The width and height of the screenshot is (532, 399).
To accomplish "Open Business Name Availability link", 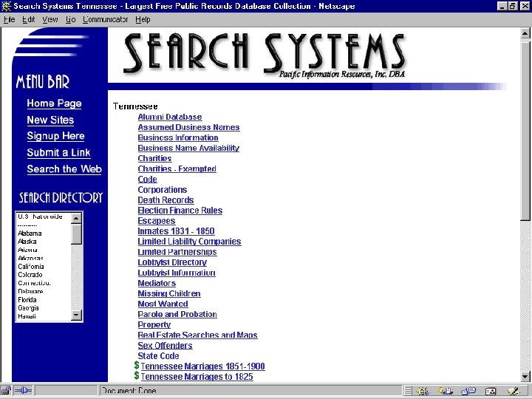I will coord(188,148).
